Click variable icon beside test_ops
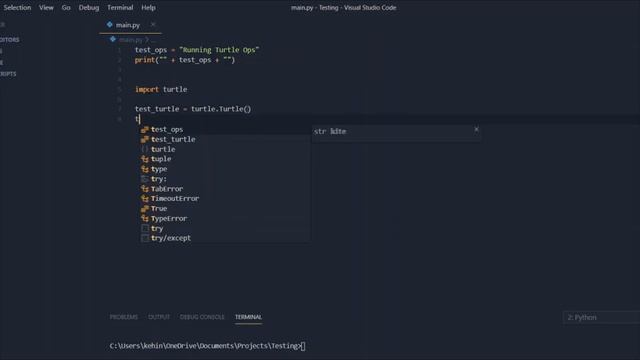 [144, 129]
